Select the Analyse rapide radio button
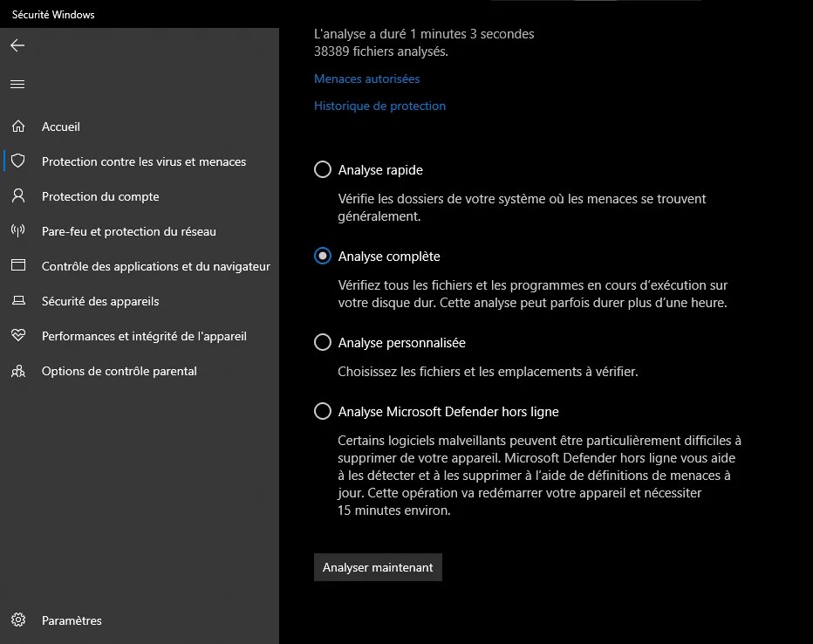The height and width of the screenshot is (644, 813). tap(322, 169)
